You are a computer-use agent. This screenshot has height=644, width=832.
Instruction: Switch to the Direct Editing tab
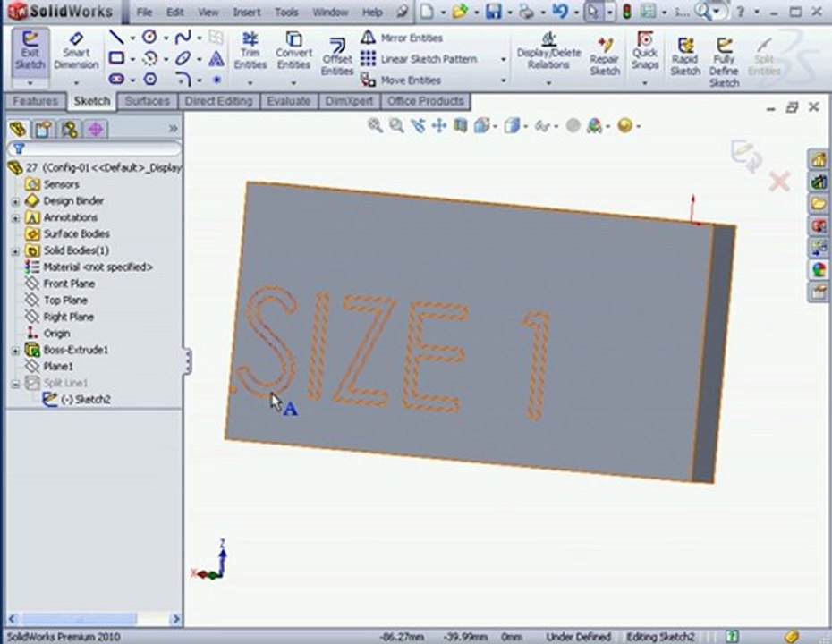pos(218,101)
